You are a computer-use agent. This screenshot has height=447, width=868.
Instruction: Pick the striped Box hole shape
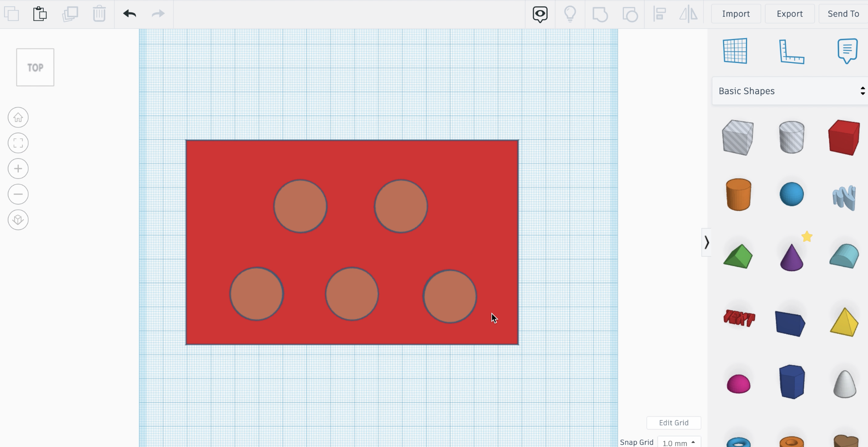[738, 138]
